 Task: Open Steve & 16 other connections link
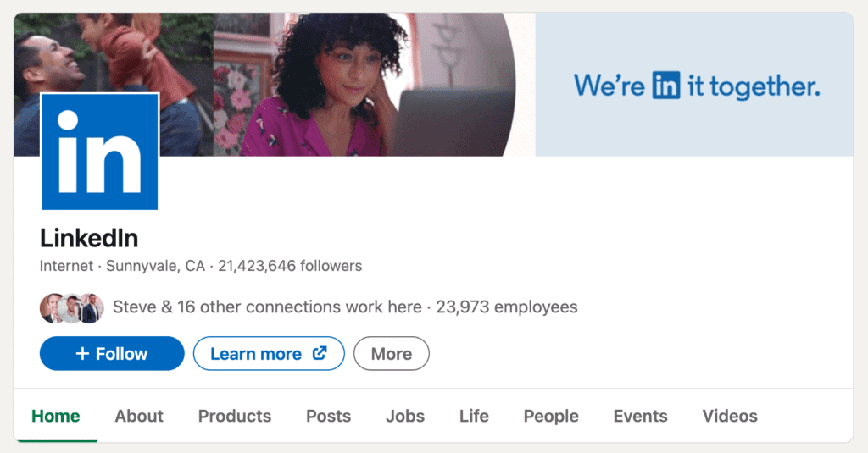tap(267, 307)
